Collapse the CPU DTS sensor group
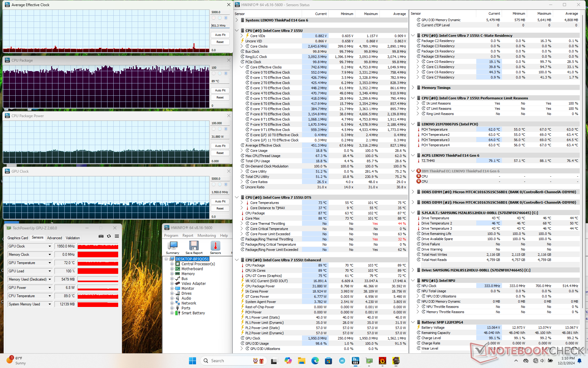Screen dimensions: 588x368 point(237,197)
